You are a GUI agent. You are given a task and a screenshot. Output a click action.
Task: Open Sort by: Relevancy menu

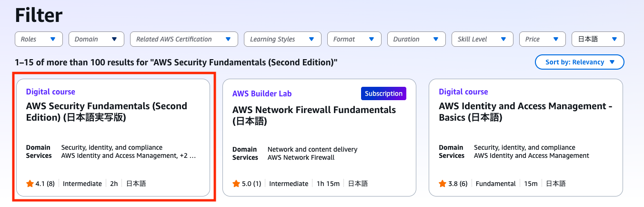(x=580, y=62)
